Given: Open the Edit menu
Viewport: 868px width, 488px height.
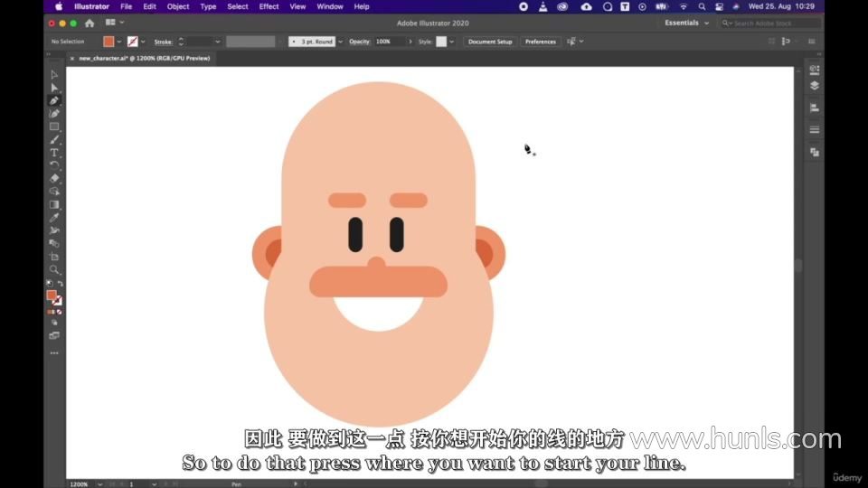Looking at the screenshot, I should pyautogui.click(x=149, y=6).
